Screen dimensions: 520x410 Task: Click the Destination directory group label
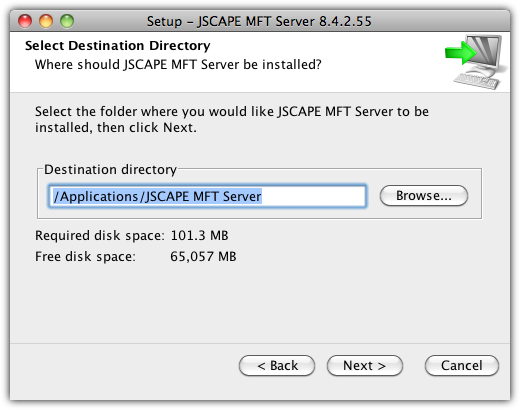tap(110, 170)
